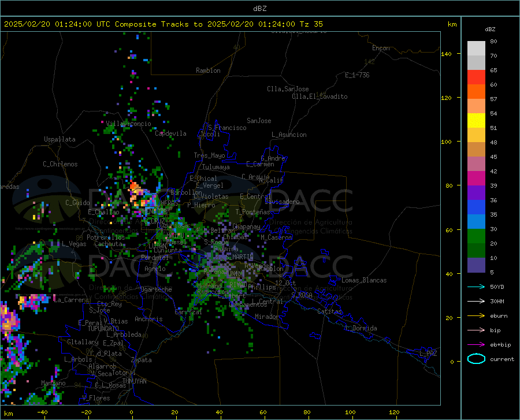Click the 'Villavicencio' map label
Image resolution: width=520 pixels, height=420 pixels.
(128, 124)
